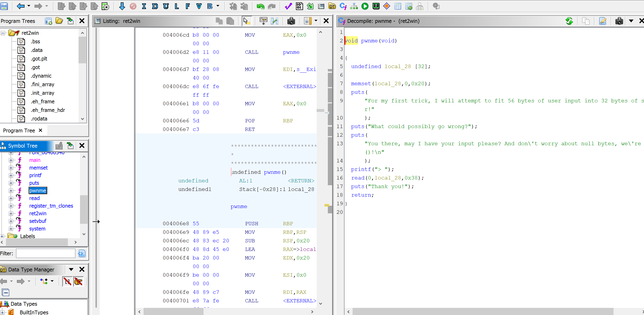
Task: Open Script Manager green play icon
Action: click(365, 6)
